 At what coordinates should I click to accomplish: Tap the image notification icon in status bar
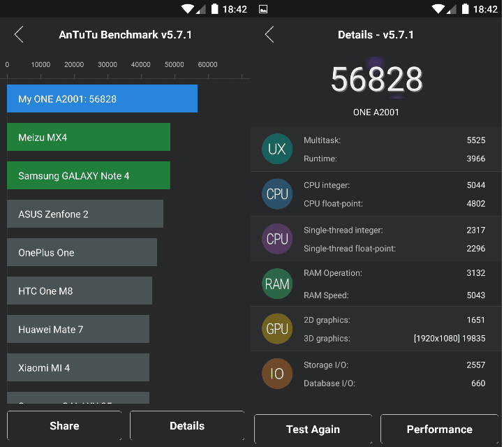[x=263, y=9]
